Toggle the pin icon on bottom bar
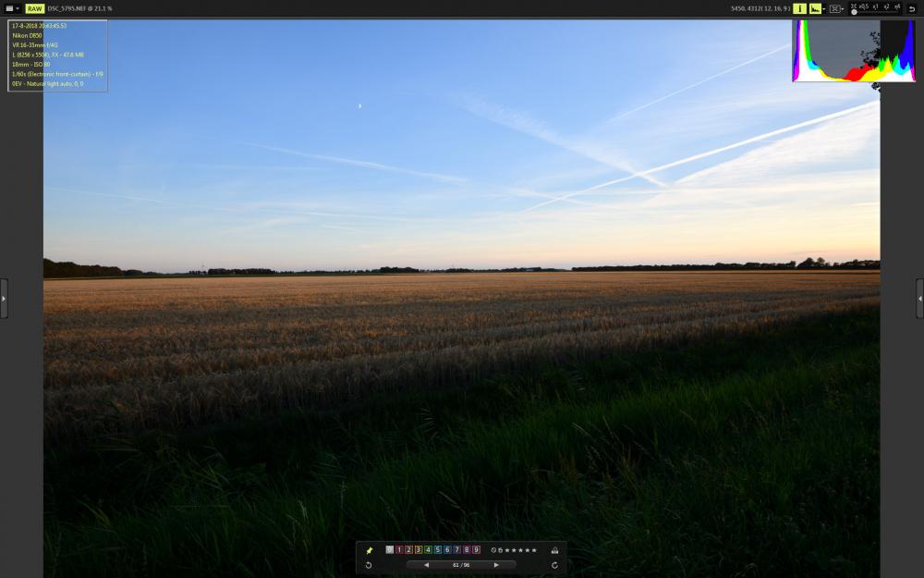Screen dimensions: 924x578 (x=370, y=550)
